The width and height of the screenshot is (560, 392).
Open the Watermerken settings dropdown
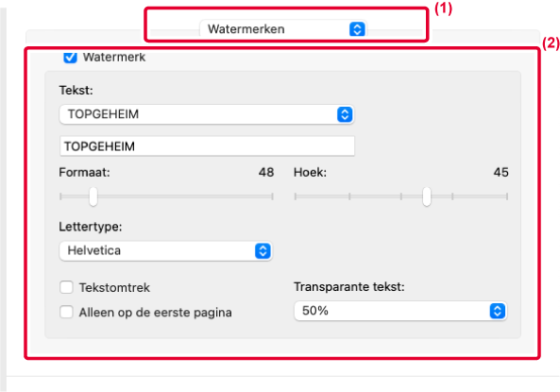[x=283, y=29]
